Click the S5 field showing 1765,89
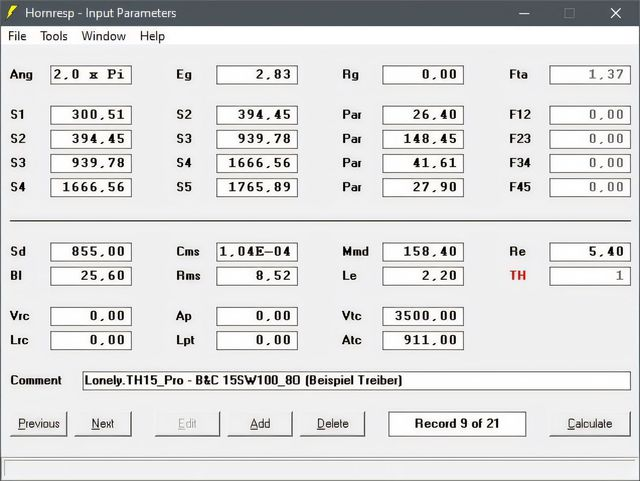 click(257, 187)
